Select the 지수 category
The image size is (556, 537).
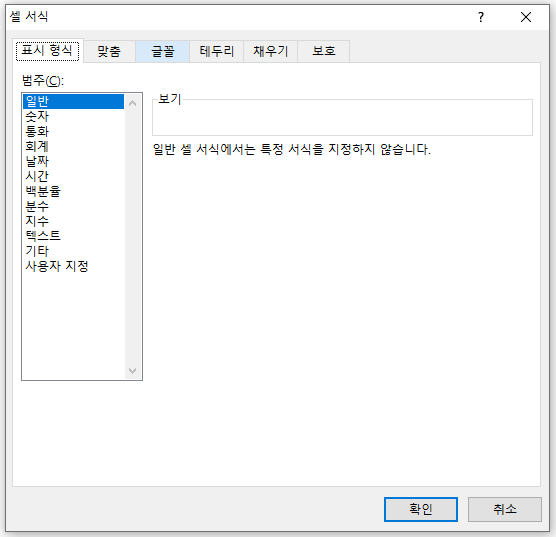[x=73, y=221]
